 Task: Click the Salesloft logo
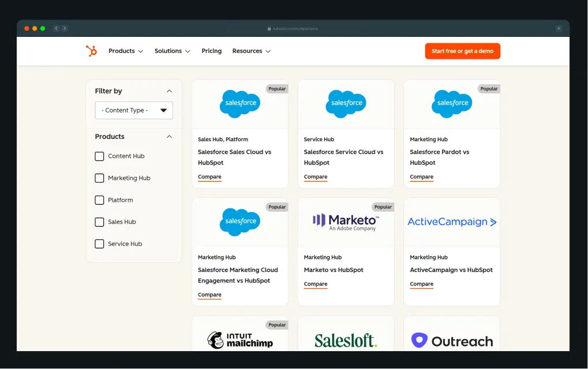click(346, 341)
